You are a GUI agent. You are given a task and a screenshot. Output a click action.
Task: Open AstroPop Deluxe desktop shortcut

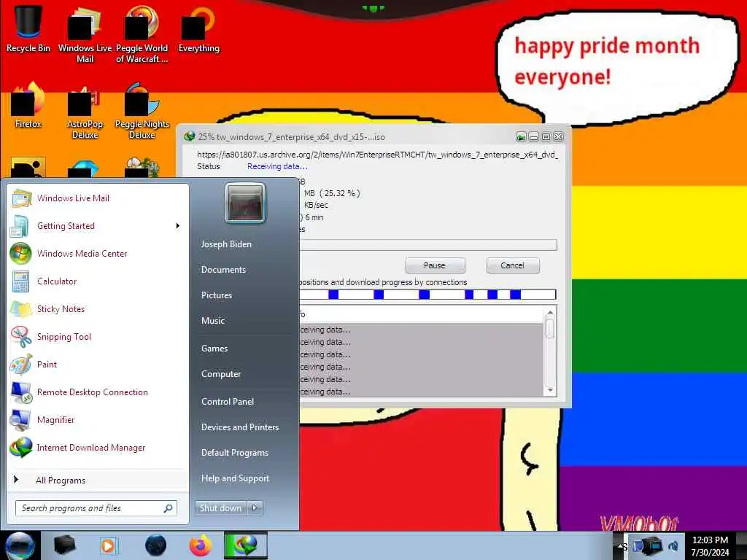[x=85, y=111]
